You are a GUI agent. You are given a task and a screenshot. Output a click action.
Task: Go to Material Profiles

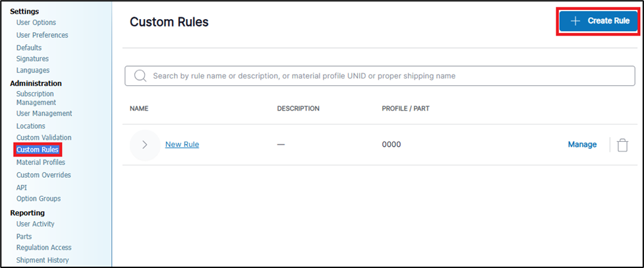[x=41, y=162]
